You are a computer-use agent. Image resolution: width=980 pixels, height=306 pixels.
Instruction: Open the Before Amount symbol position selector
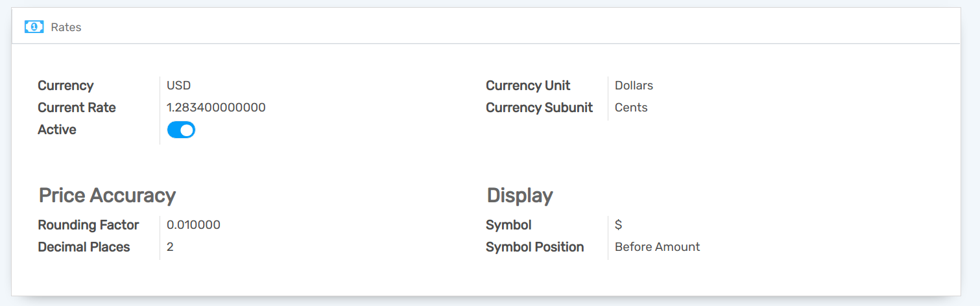(657, 247)
